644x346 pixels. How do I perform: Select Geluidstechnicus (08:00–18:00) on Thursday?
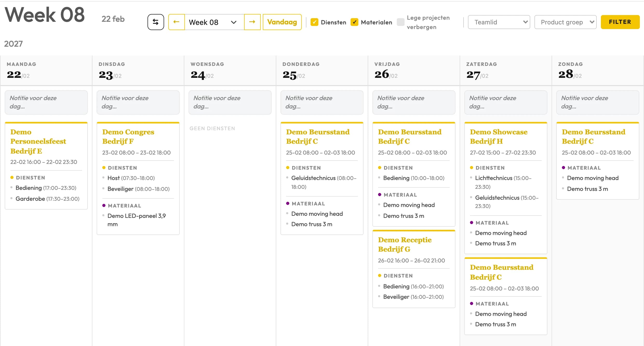(x=324, y=182)
